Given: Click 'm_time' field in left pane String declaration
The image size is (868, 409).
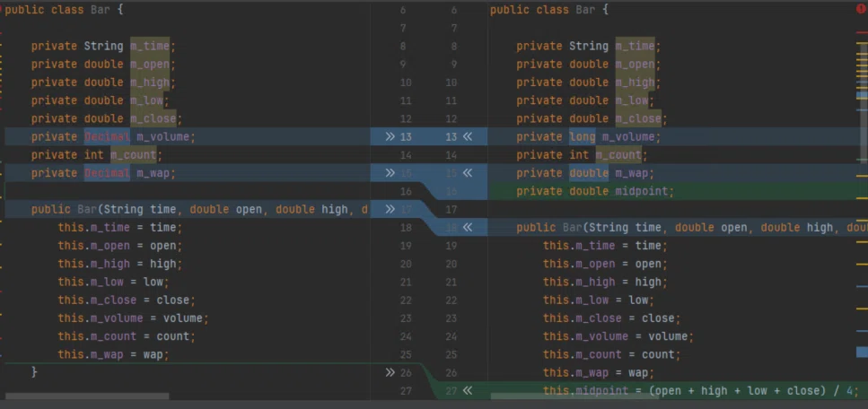Looking at the screenshot, I should click(x=150, y=46).
